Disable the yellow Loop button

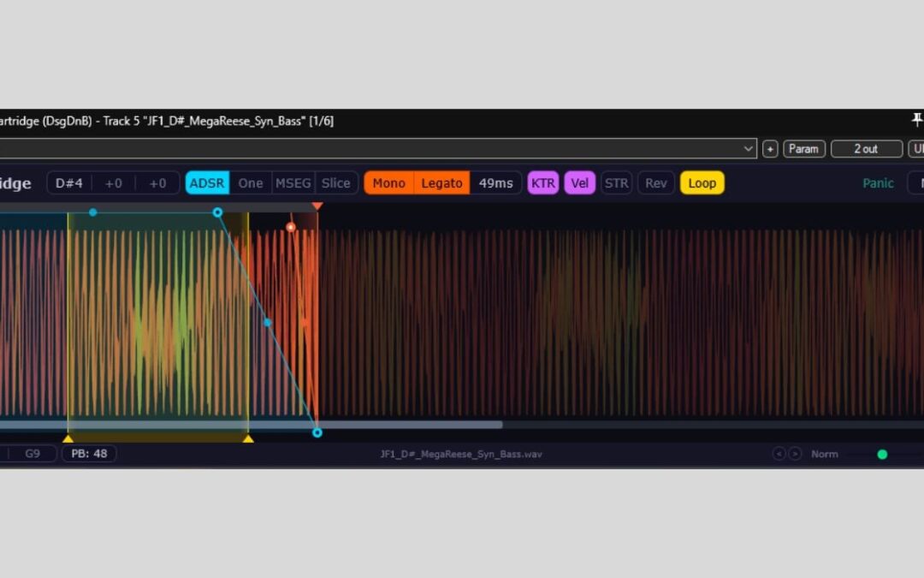click(x=702, y=183)
